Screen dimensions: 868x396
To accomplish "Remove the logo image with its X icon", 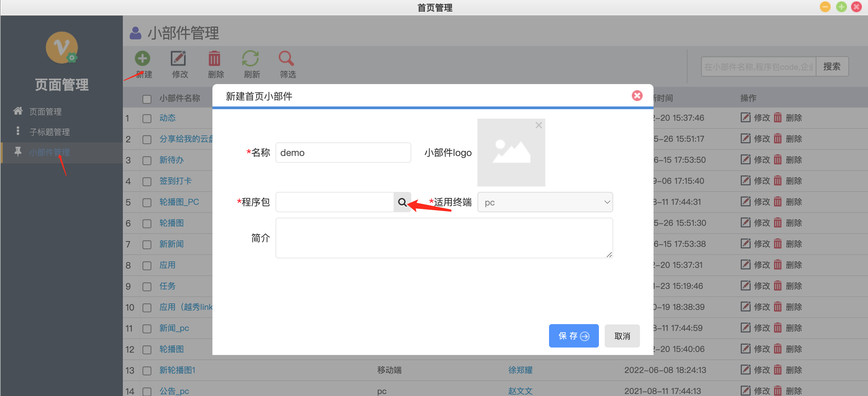I will click(539, 125).
